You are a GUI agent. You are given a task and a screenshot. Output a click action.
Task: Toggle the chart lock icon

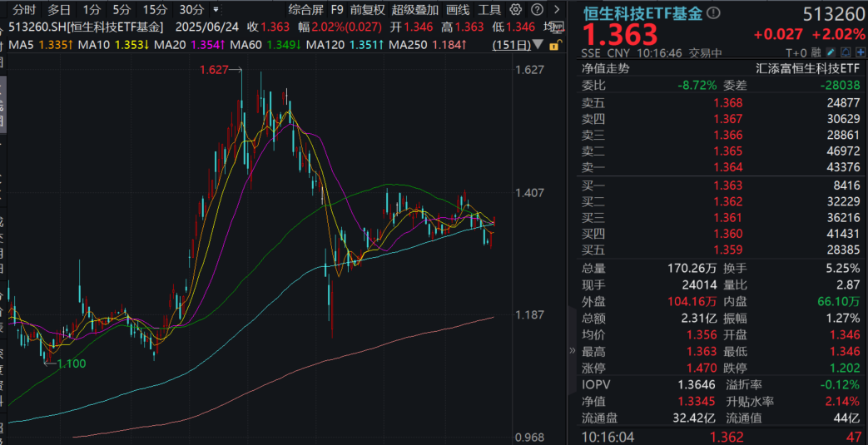(x=553, y=43)
